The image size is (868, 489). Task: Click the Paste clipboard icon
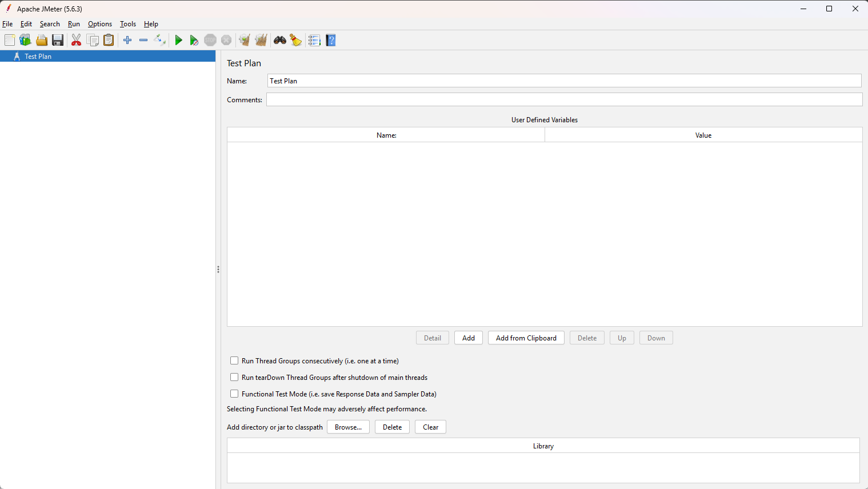(x=109, y=40)
